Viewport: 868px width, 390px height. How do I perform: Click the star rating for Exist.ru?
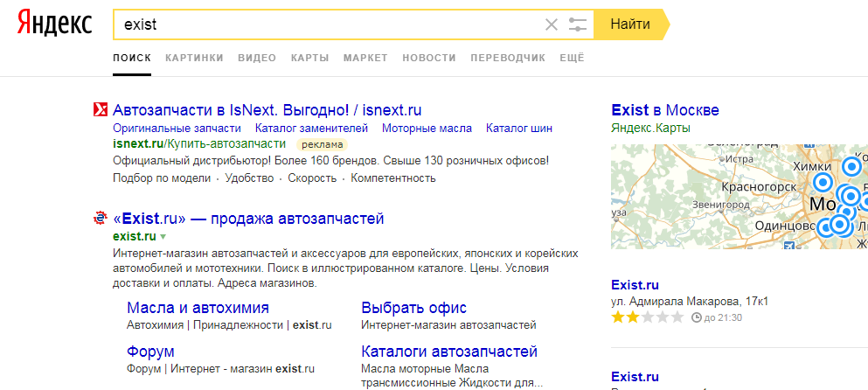(x=647, y=317)
